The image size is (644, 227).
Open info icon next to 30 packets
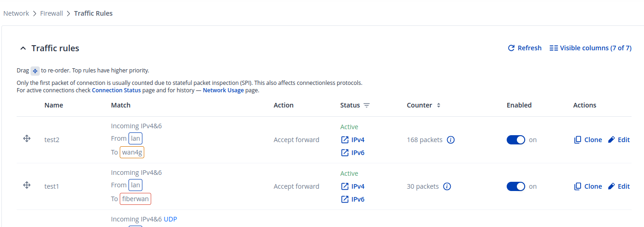[x=447, y=186]
